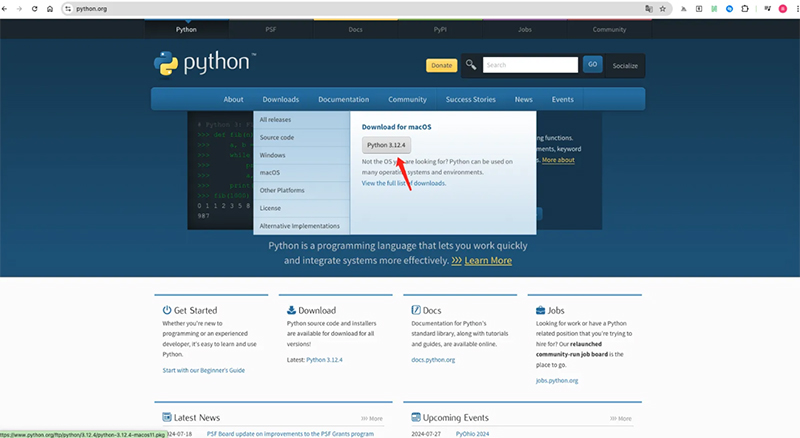
Task: Select Windows in the Downloads submenu
Action: tap(273, 155)
